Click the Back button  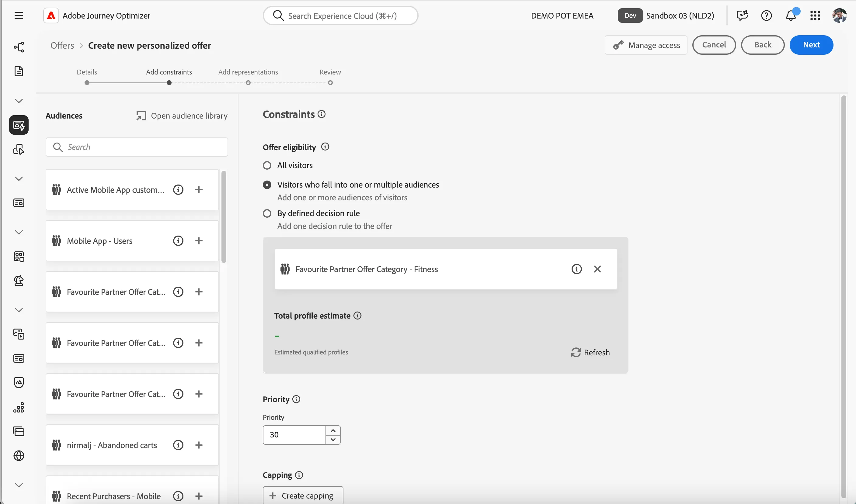click(763, 45)
